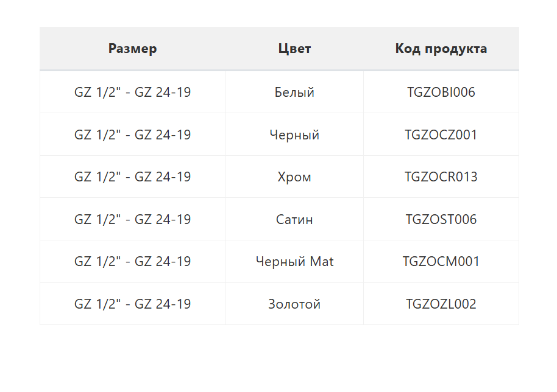Select product code TGZOZL002
Screen dimensions: 557x392
coord(441,304)
